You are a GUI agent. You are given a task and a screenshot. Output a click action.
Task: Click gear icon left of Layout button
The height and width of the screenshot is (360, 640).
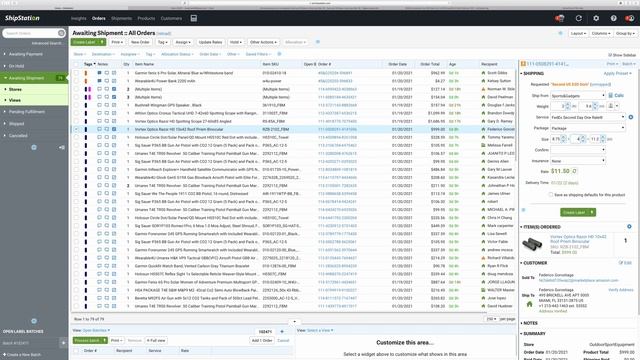tap(560, 33)
